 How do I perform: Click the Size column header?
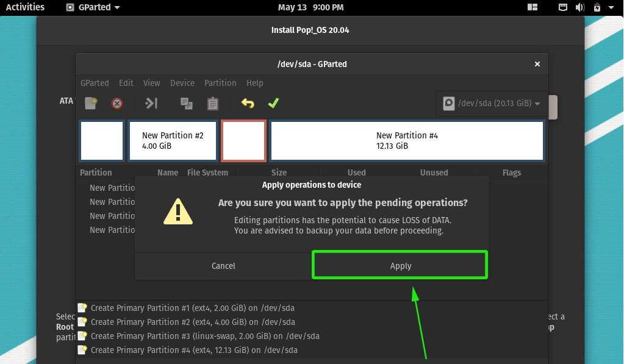[x=279, y=173]
